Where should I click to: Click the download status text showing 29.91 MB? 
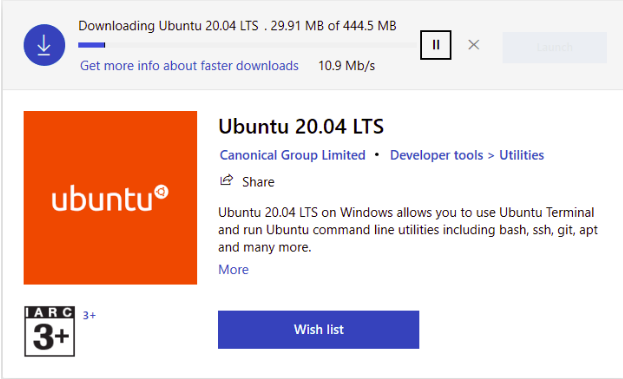click(237, 26)
